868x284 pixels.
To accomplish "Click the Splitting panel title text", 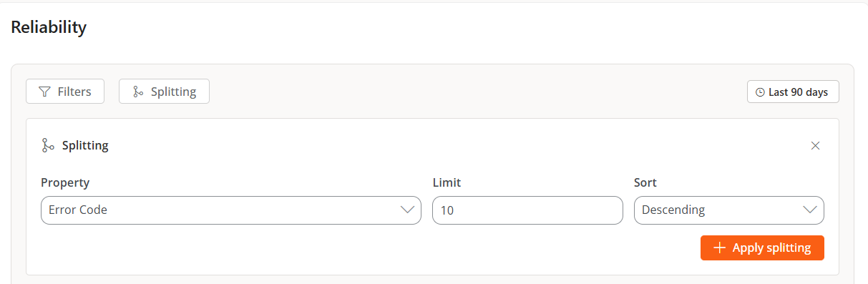I will click(85, 145).
